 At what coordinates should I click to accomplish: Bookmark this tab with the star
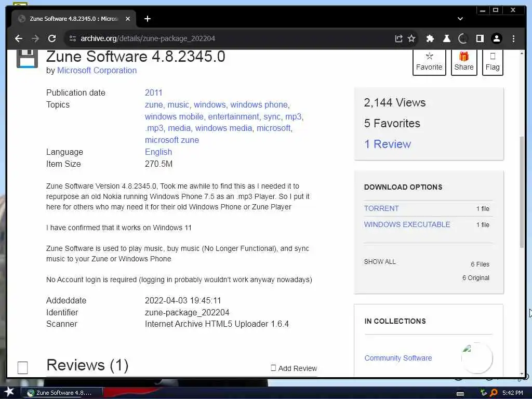tap(411, 38)
